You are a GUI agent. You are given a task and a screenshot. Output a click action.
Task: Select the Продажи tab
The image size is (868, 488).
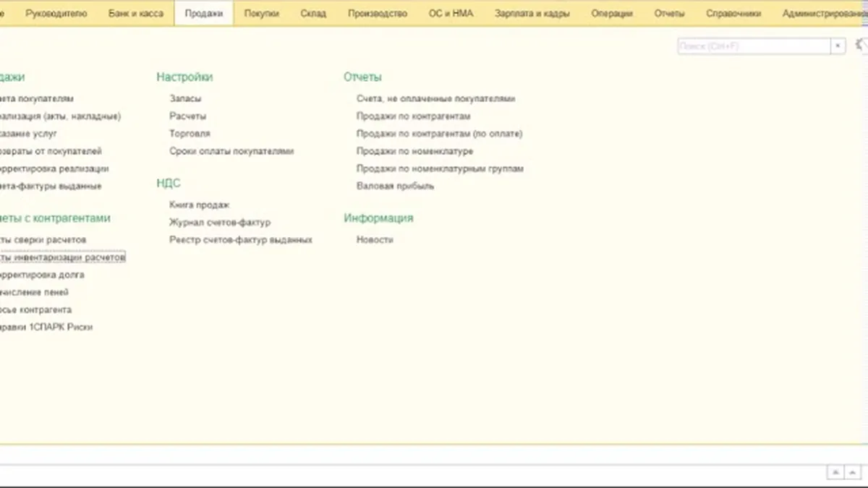(x=204, y=13)
